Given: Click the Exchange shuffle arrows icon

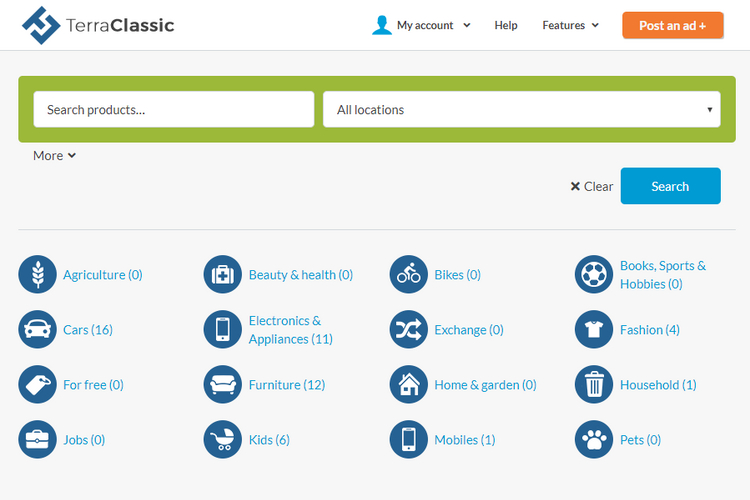Looking at the screenshot, I should [408, 329].
